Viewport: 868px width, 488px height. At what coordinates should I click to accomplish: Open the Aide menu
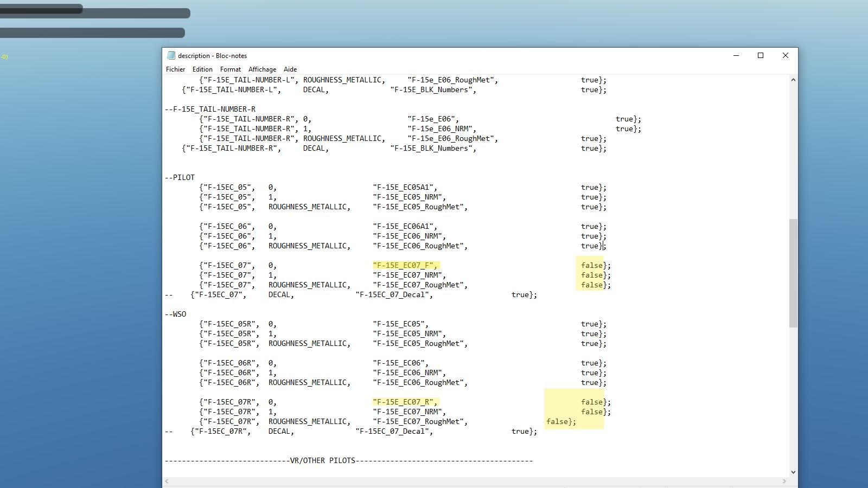pyautogui.click(x=290, y=69)
